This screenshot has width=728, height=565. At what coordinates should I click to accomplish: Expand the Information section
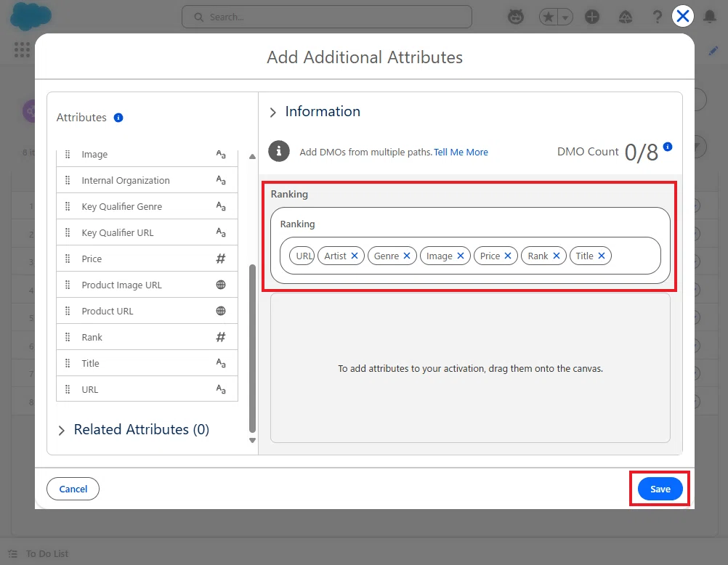(273, 112)
